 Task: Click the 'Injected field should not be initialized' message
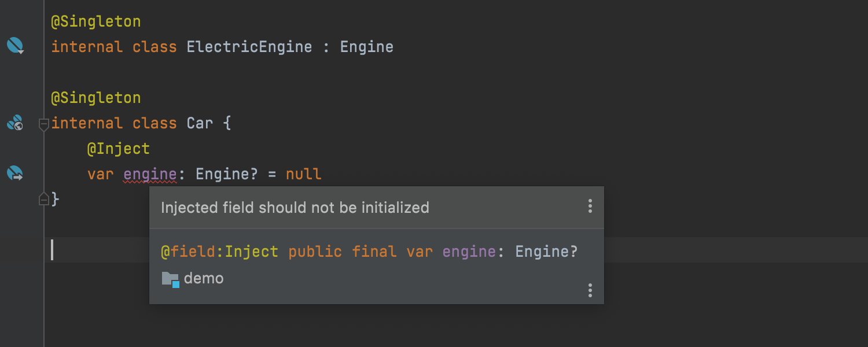pos(295,208)
